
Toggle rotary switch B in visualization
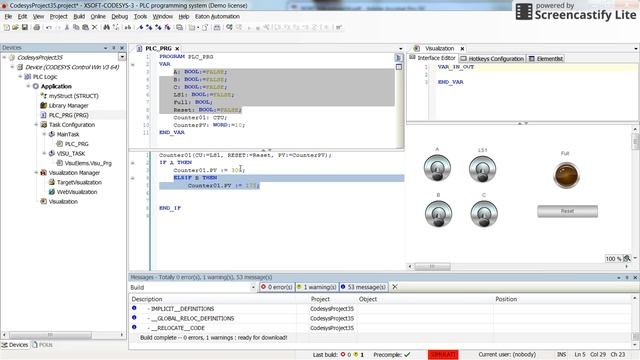click(x=438, y=214)
